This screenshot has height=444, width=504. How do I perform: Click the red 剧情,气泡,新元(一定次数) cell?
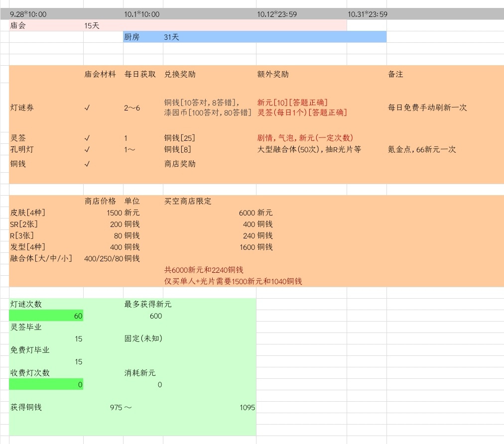pyautogui.click(x=305, y=138)
